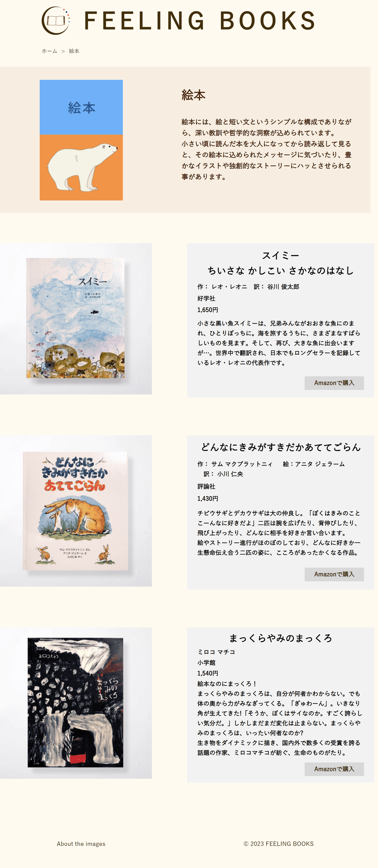Click the 絵本 section heading
378x868 pixels.
click(193, 95)
